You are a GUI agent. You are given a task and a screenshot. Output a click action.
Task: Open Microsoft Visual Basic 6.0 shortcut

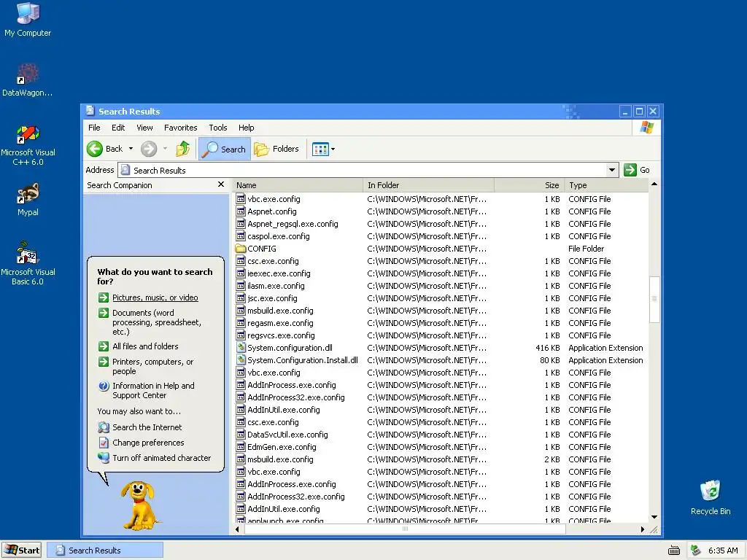click(28, 263)
